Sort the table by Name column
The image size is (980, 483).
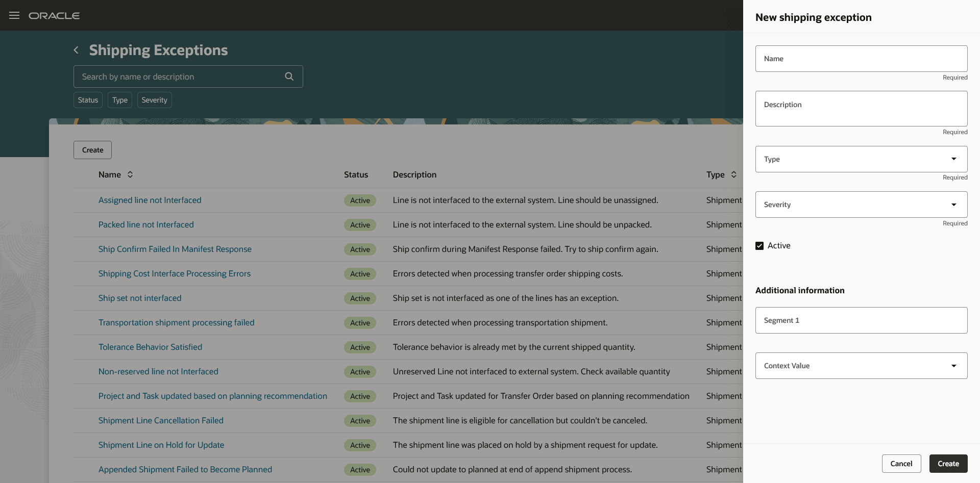(x=130, y=174)
